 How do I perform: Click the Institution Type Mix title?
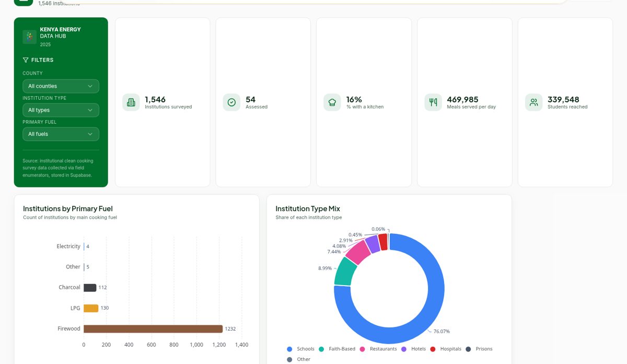[308, 209]
